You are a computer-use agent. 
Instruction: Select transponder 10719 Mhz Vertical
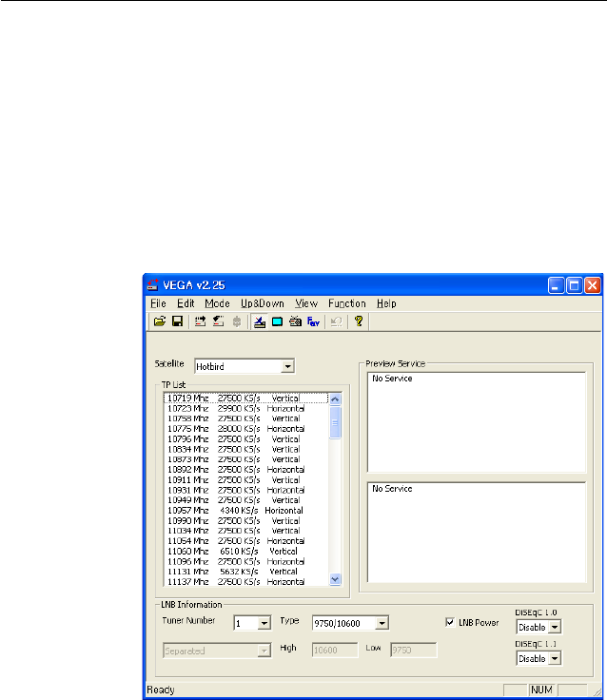[x=246, y=399]
